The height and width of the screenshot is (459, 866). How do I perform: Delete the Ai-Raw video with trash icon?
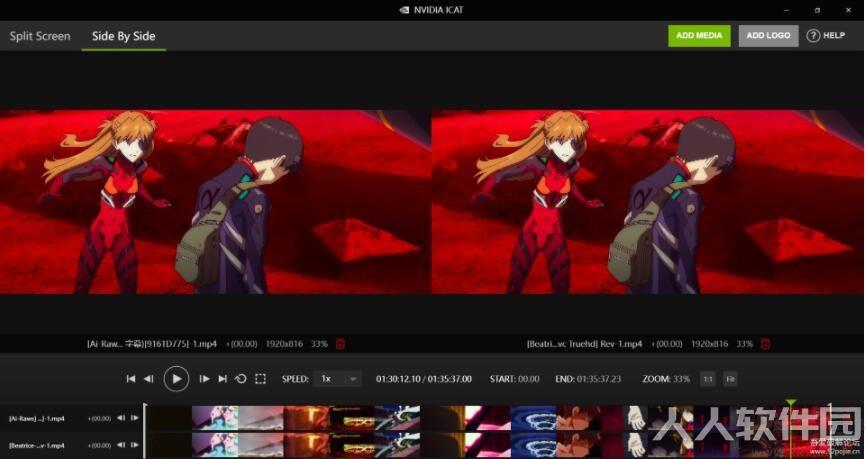pyautogui.click(x=340, y=344)
